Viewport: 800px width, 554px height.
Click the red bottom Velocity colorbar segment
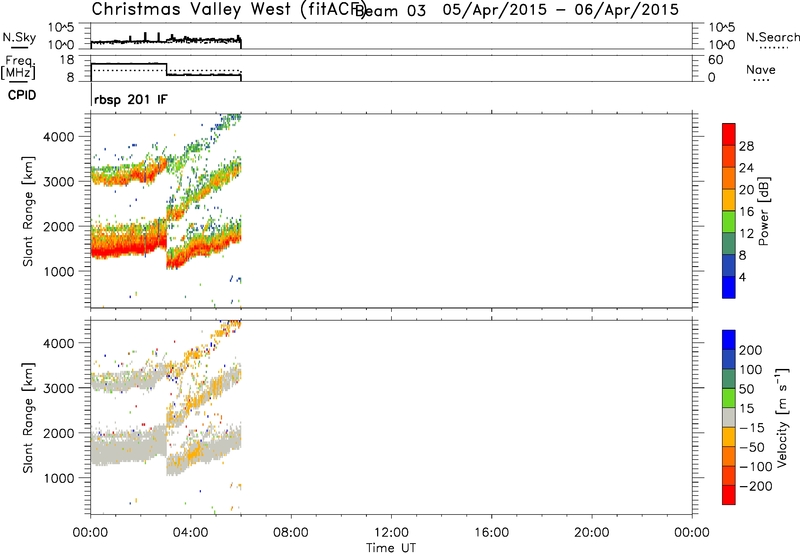tap(729, 495)
